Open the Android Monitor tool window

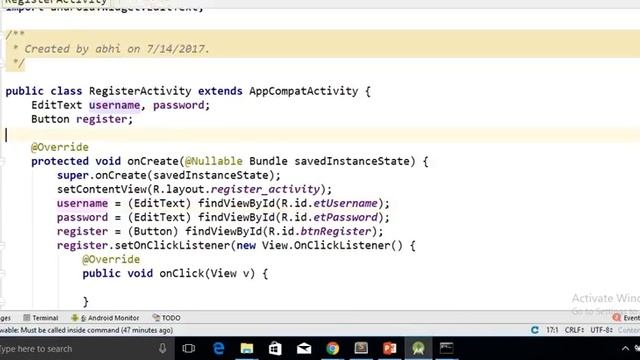[x=105, y=318]
